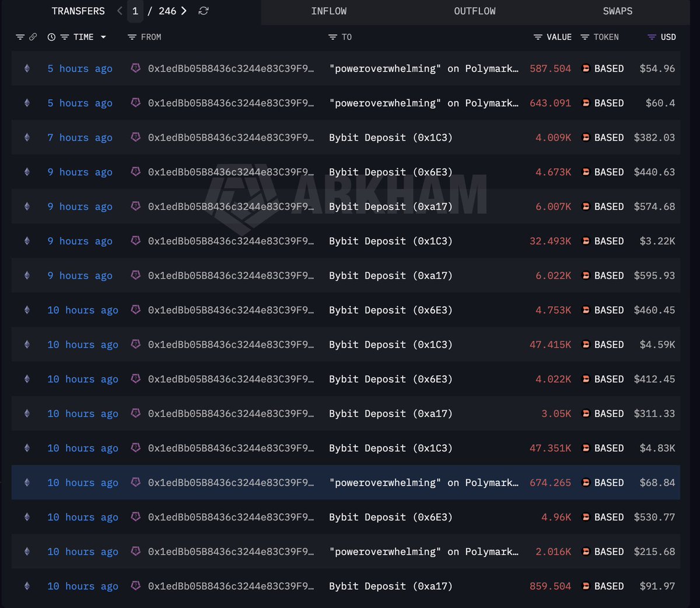Click the sender entity icon in the $574.68 row
This screenshot has width=700, height=608.
136,206
